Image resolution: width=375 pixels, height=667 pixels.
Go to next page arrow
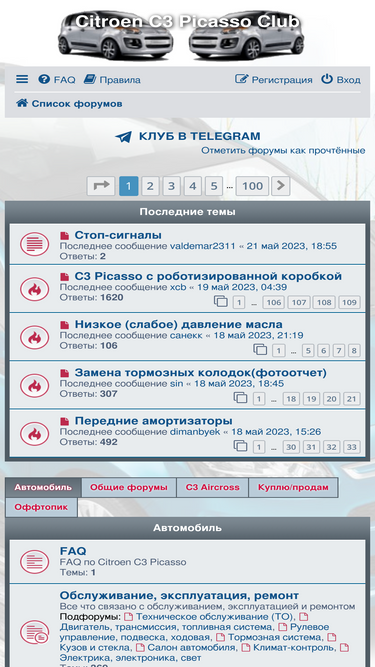(x=281, y=186)
